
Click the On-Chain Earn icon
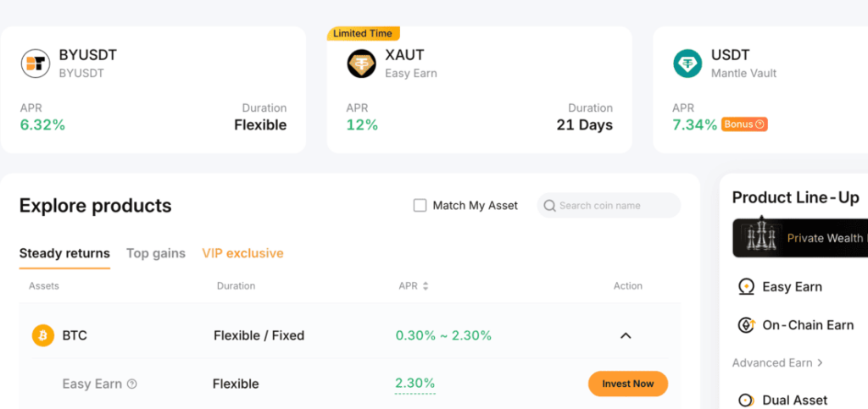point(746,325)
